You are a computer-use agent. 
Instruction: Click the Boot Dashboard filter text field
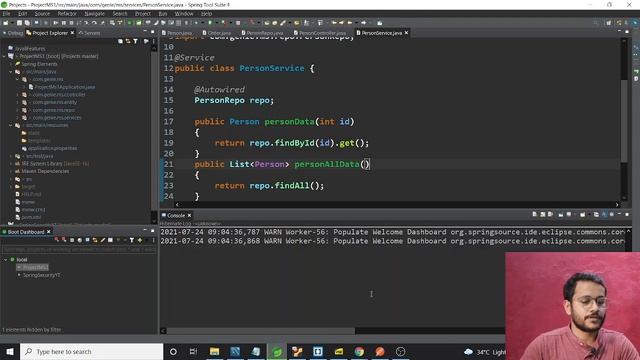tap(79, 249)
